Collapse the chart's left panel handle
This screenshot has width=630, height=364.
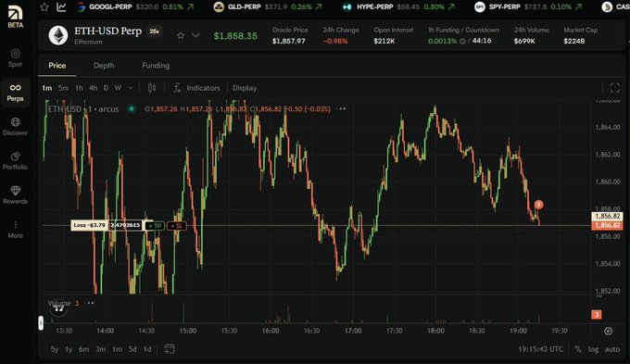[41, 322]
